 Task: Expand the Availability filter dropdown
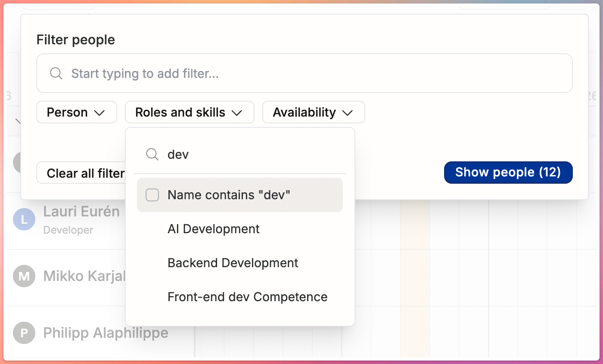[x=314, y=112]
